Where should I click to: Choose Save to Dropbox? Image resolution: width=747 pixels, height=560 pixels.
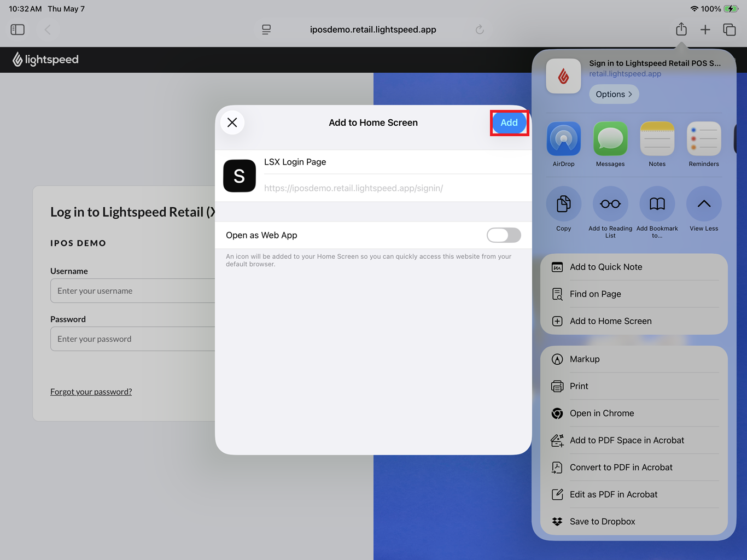[x=634, y=522]
